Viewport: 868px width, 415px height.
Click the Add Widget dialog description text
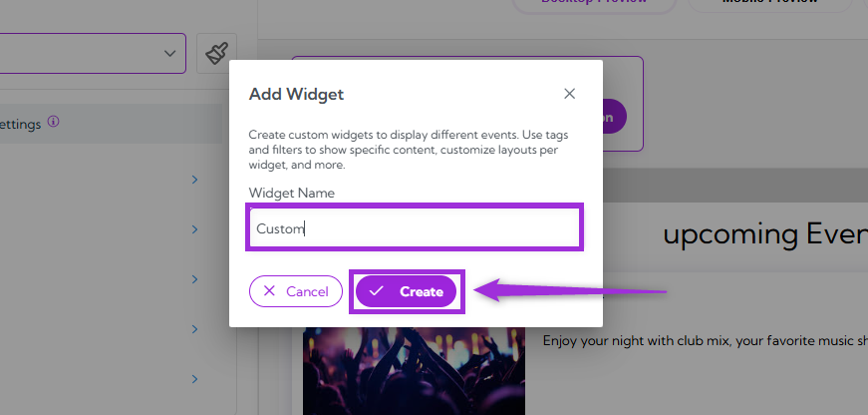coord(409,150)
